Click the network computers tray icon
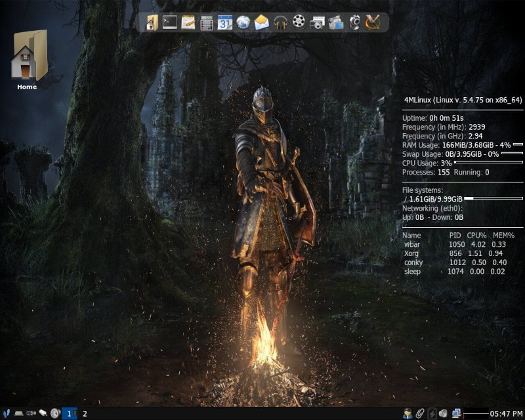Viewport: 525px width, 420px height. coord(457,413)
